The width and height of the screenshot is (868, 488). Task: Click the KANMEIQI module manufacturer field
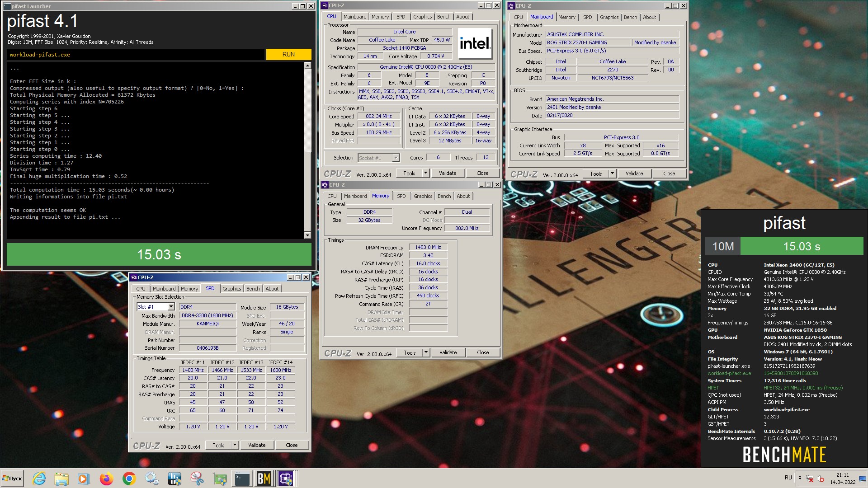(x=208, y=324)
